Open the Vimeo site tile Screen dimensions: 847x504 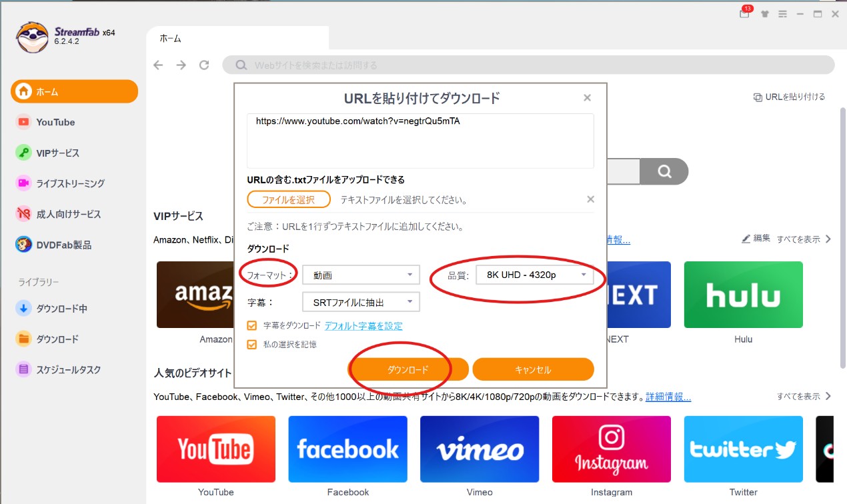(480, 449)
